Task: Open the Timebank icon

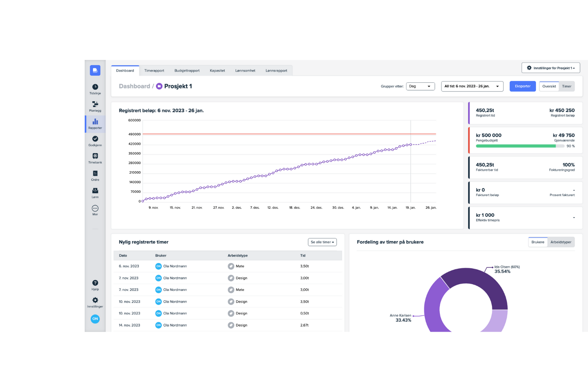Action: [x=95, y=156]
